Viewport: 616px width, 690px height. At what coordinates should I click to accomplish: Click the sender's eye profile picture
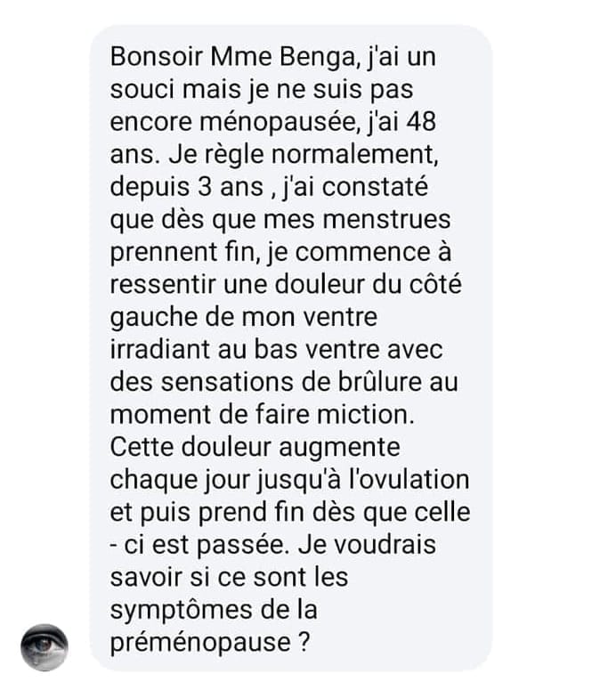[x=44, y=647]
